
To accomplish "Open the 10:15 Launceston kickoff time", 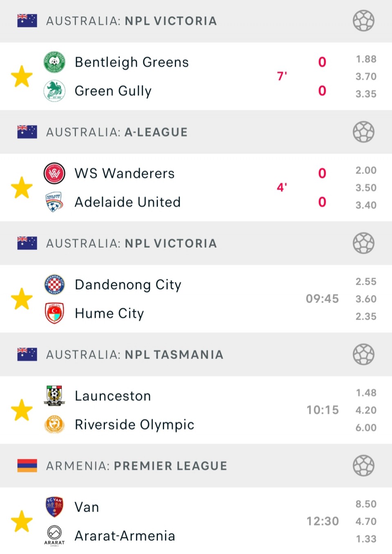I will (x=323, y=410).
